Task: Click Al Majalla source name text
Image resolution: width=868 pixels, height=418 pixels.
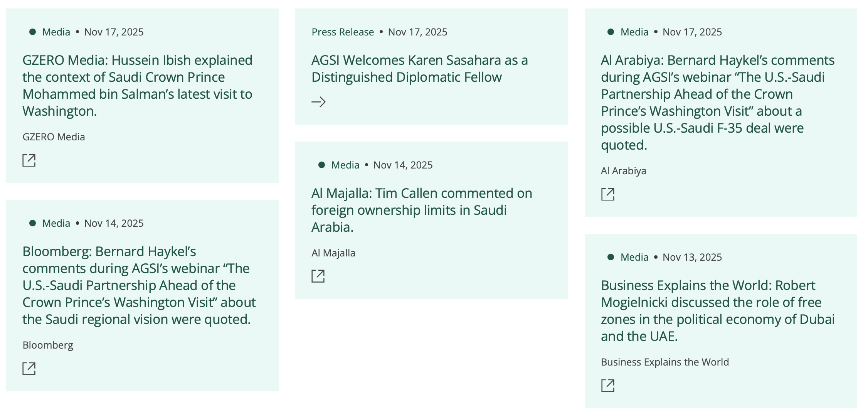Action: (333, 253)
